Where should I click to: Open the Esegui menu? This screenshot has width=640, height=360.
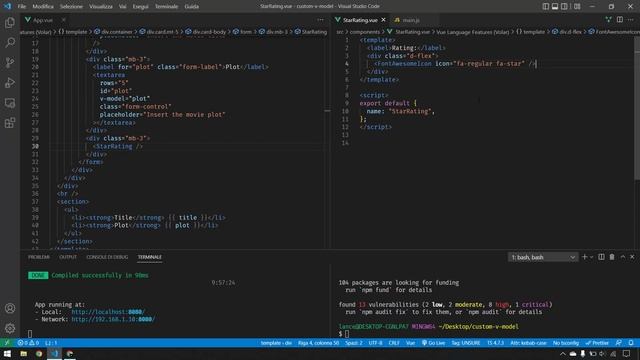coord(140,7)
